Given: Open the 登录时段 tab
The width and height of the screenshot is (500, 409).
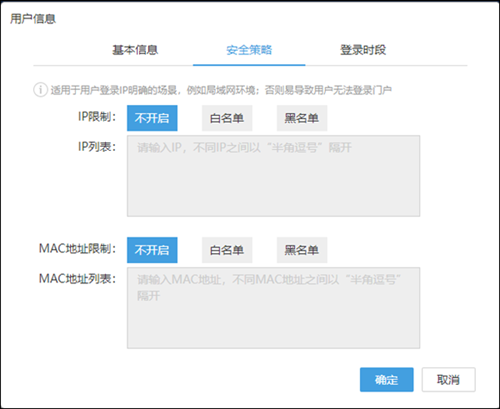Looking at the screenshot, I should click(363, 50).
